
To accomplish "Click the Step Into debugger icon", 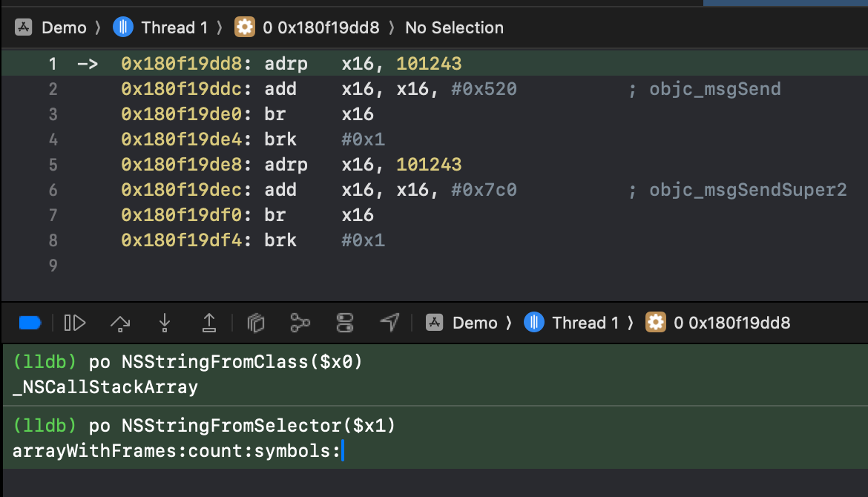I will click(x=165, y=323).
